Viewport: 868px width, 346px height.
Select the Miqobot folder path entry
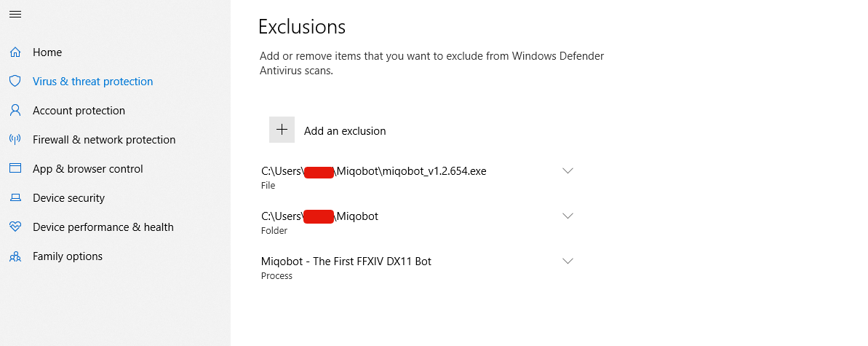[319, 216]
